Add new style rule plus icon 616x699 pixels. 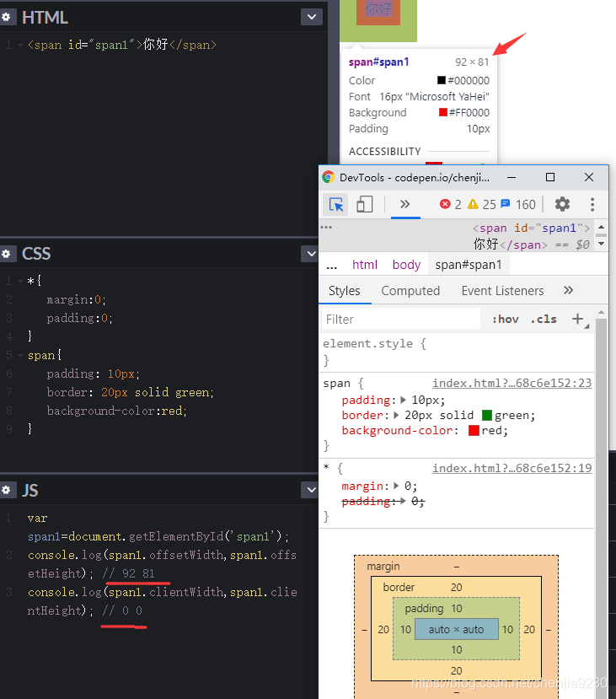click(x=577, y=319)
